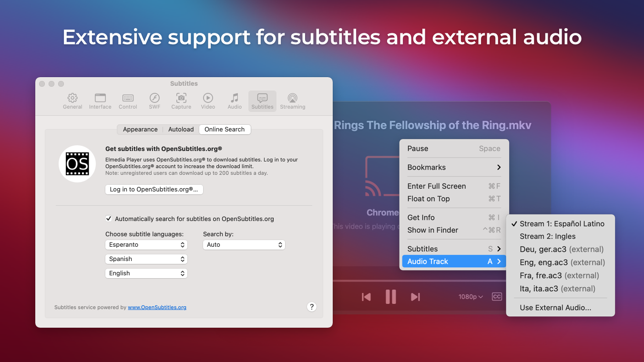Click the Chromecast icon in player
This screenshot has width=644, height=362.
[x=382, y=176]
